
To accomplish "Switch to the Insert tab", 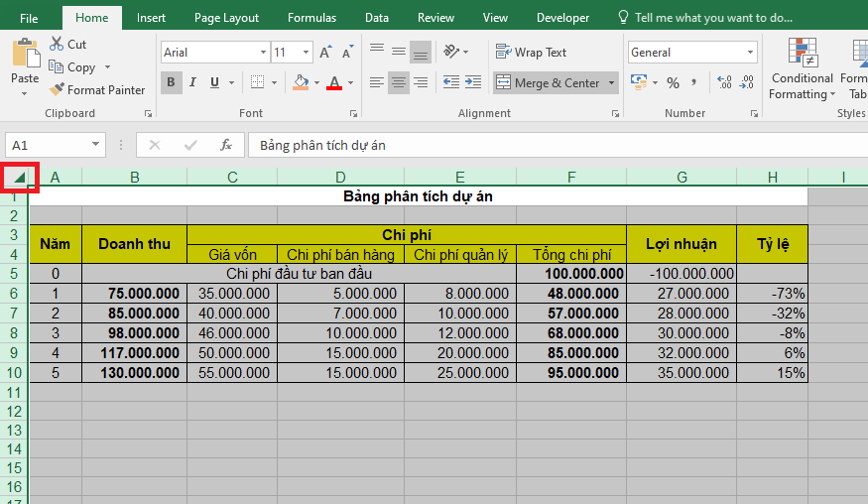I will coord(151,18).
